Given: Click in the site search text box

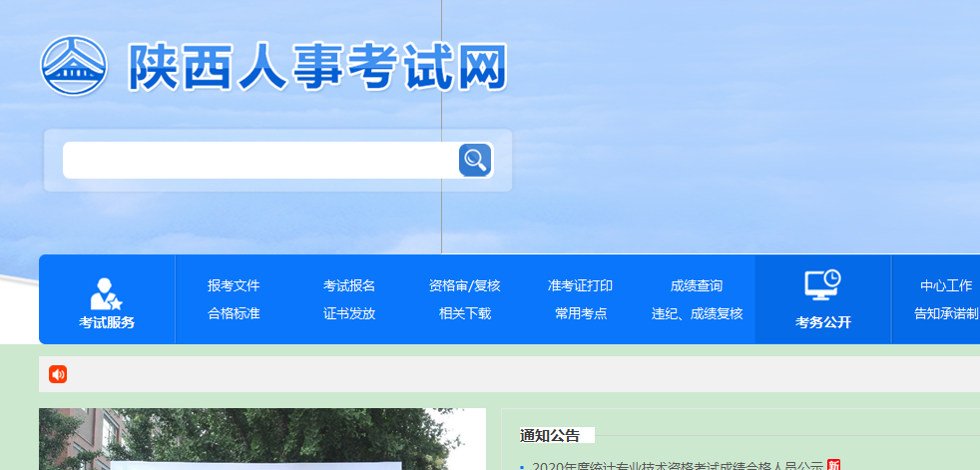Looking at the screenshot, I should [x=259, y=160].
